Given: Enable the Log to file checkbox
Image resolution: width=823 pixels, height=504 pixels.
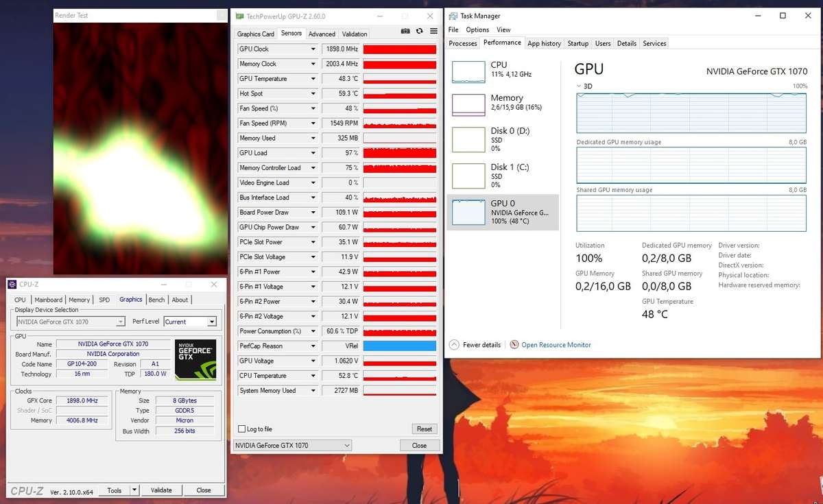Looking at the screenshot, I should [241, 429].
